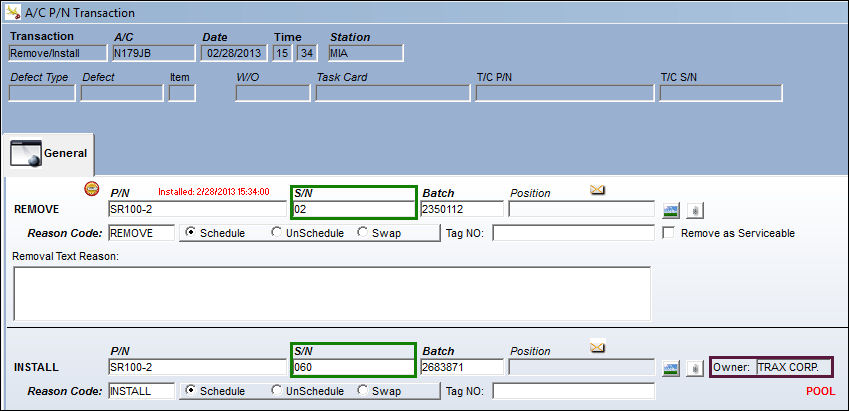Click the Reason Code field showing REMOVE
Viewport: 849px width, 411px height.
click(141, 233)
